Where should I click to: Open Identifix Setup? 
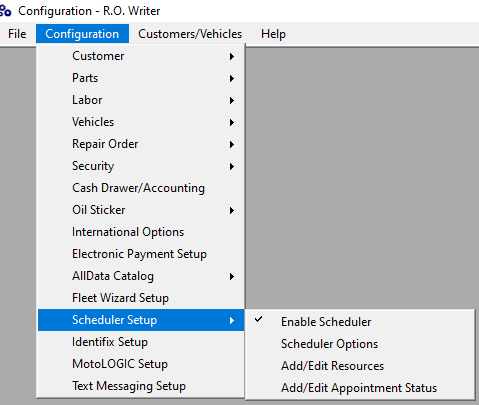(x=141, y=342)
